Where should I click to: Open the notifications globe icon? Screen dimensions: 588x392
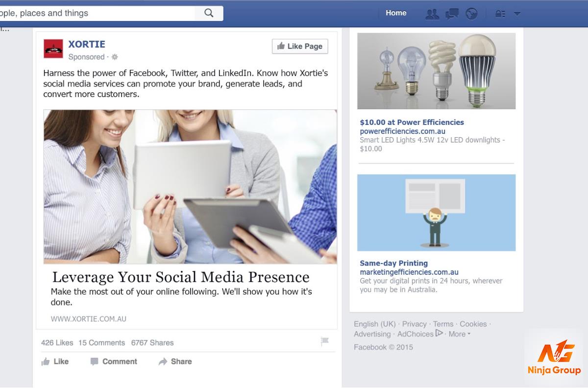pos(471,14)
